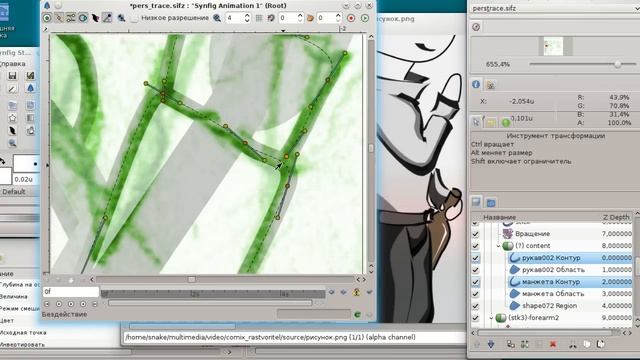The height and width of the screenshot is (360, 640).
Task: Click the image path field in the viewer window
Action: coord(294,337)
